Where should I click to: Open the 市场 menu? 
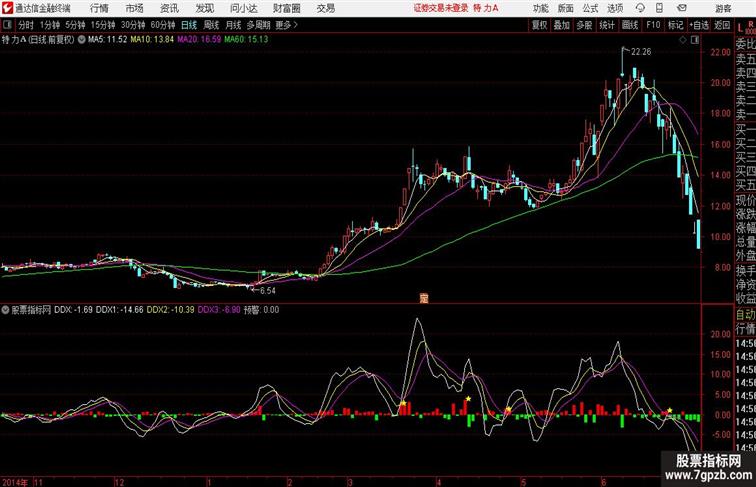point(135,8)
